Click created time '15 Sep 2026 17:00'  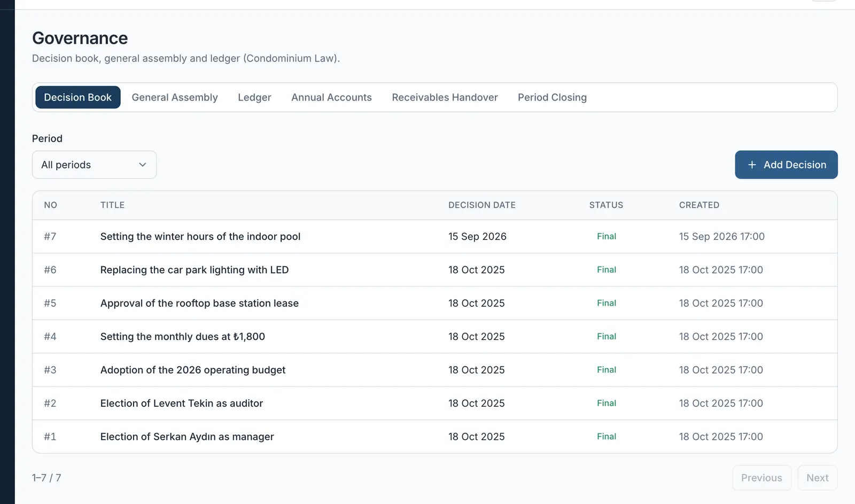click(x=721, y=236)
